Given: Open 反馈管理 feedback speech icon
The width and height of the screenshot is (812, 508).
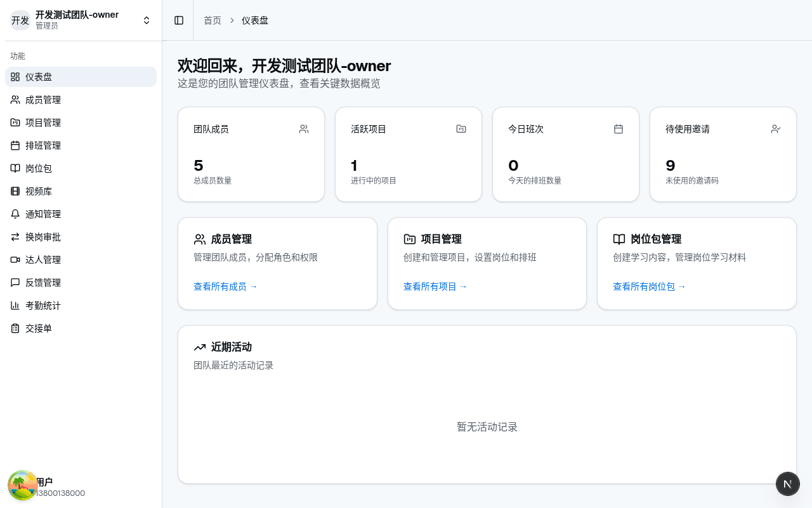Looking at the screenshot, I should click(x=15, y=283).
